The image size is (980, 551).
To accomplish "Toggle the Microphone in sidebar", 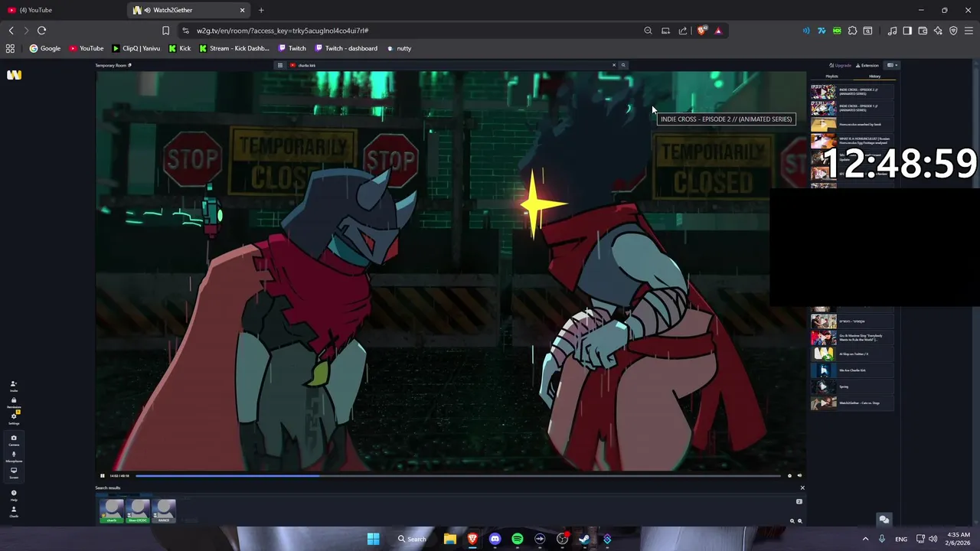I will click(13, 456).
